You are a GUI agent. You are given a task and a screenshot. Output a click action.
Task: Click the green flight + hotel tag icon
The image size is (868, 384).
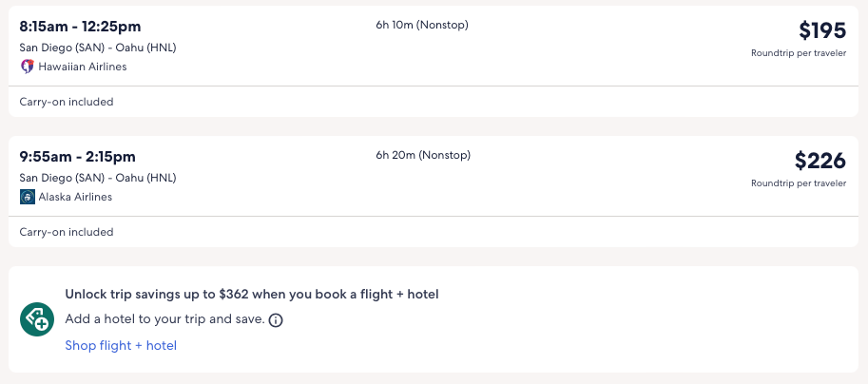pyautogui.click(x=37, y=319)
